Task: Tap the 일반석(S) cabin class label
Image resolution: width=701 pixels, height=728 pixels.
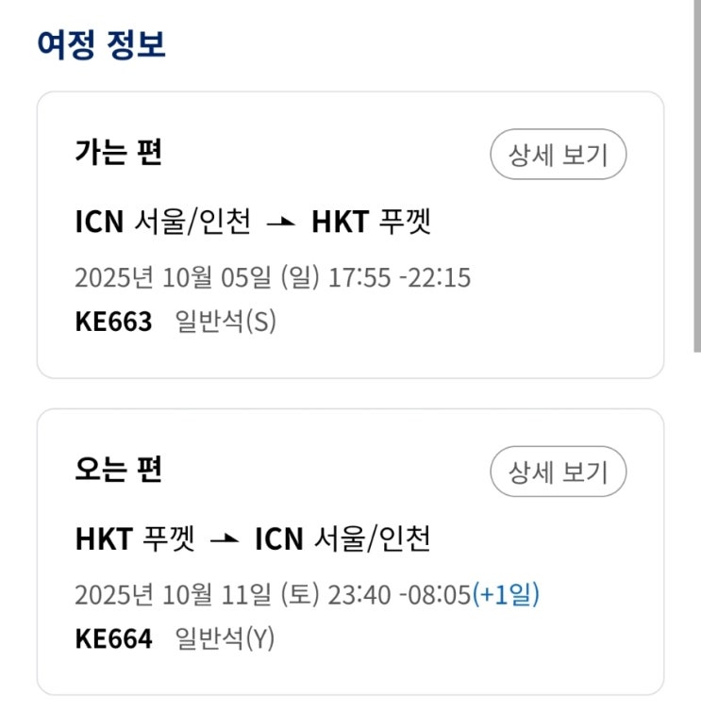Action: 225,322
